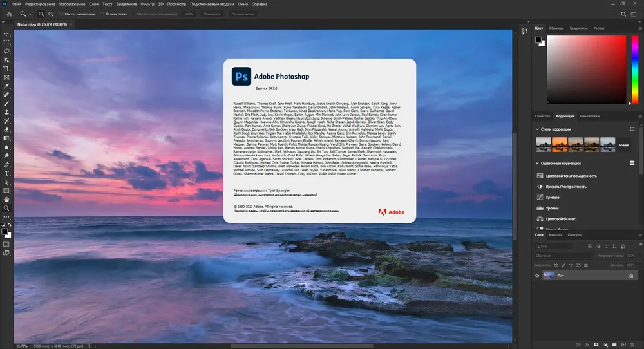Screen dimensions: 644x349
Task: Delete the selected layer
Action: (632, 344)
